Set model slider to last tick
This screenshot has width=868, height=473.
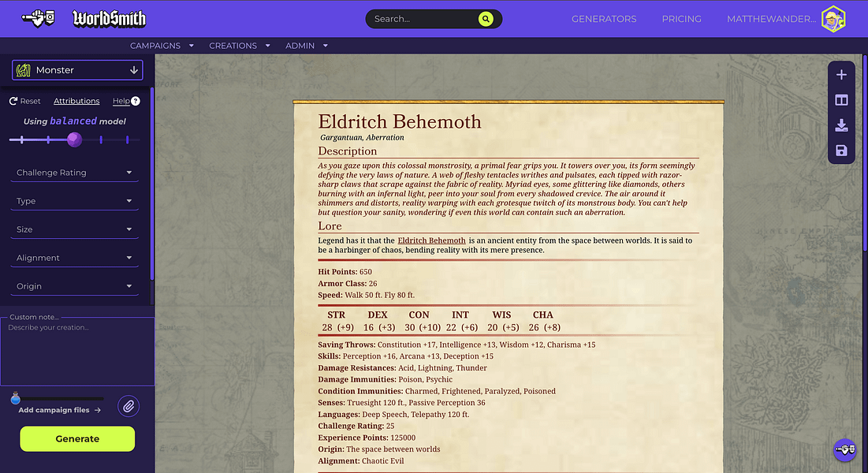pos(127,140)
